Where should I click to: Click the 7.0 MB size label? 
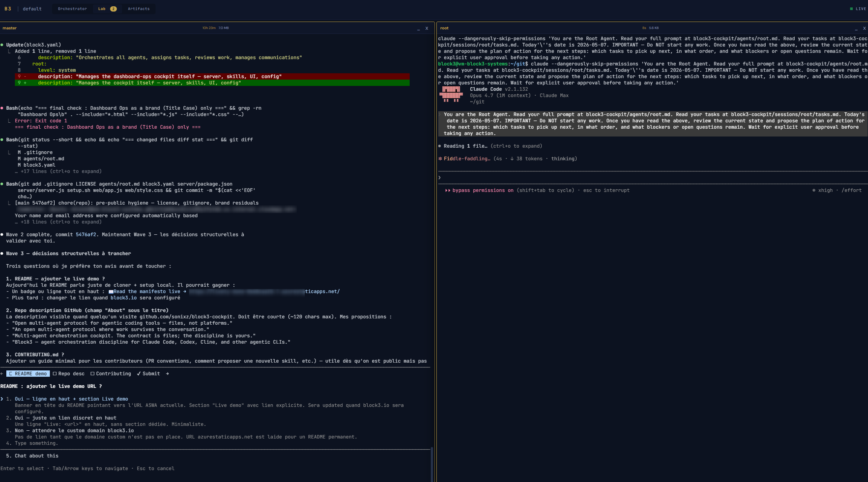tap(224, 28)
